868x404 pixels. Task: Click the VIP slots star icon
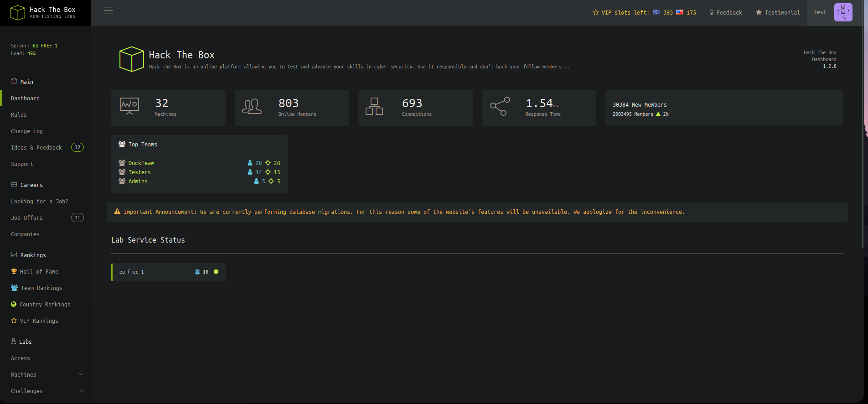coord(595,12)
